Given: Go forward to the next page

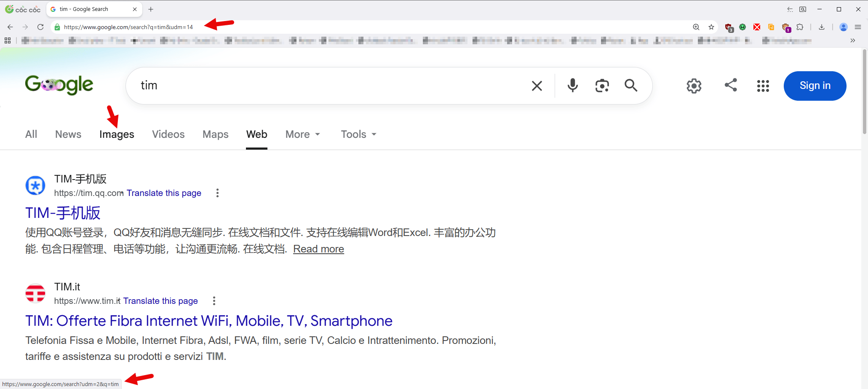Looking at the screenshot, I should coord(25,27).
